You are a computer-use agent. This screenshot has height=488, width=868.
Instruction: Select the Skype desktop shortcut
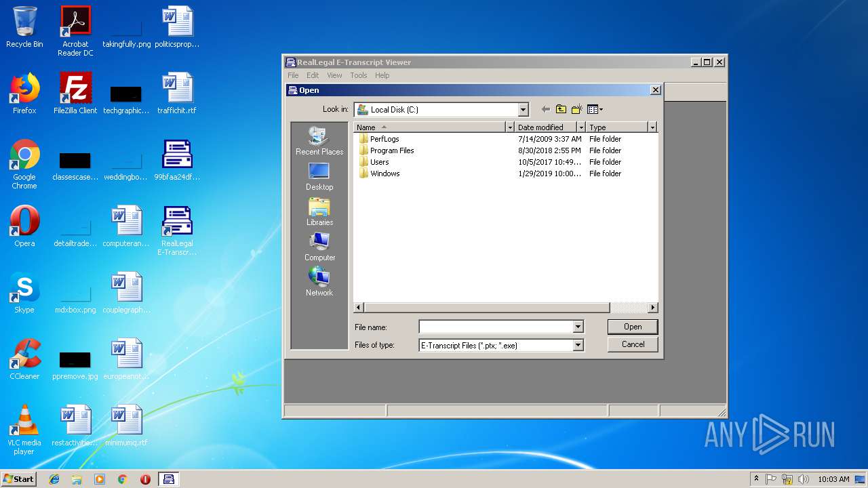(x=24, y=293)
